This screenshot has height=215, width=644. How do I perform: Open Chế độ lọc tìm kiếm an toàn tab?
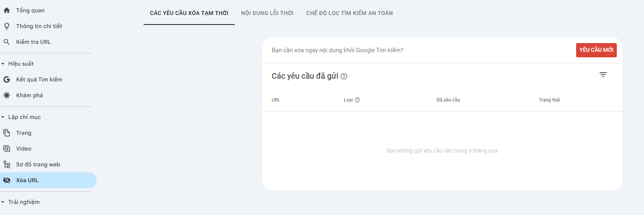[349, 13]
